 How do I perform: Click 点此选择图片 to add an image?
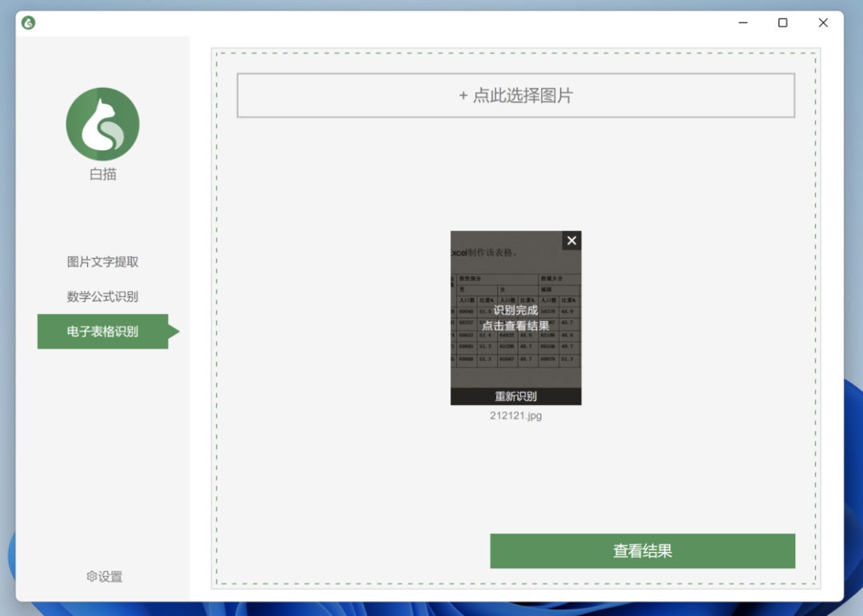(x=515, y=95)
